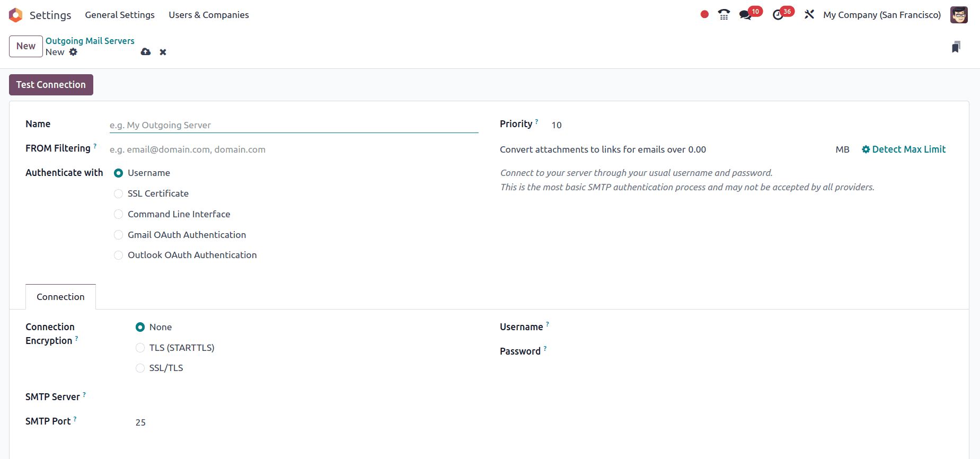Save record with the cloud upload icon

[x=146, y=52]
